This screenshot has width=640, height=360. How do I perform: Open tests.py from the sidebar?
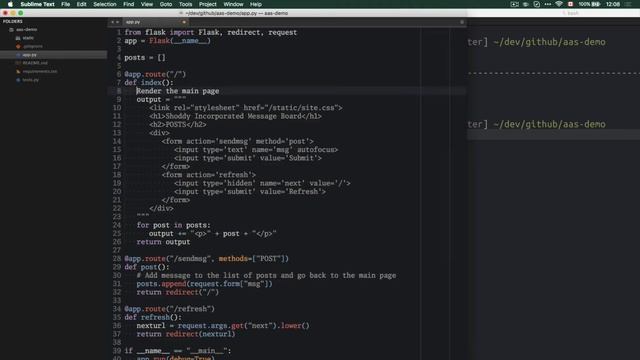click(31, 80)
